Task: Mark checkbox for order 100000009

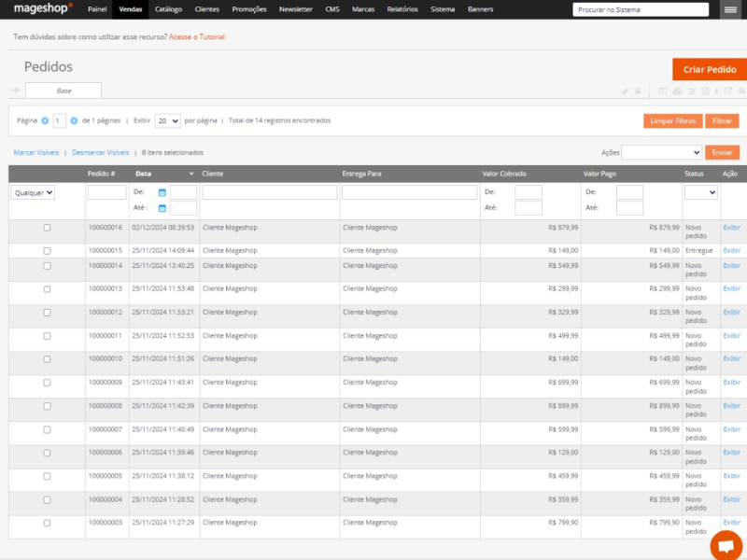Action: 47,383
